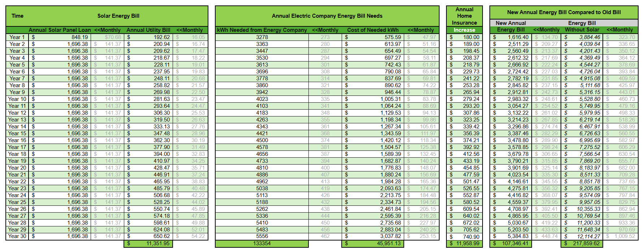The height and width of the screenshot is (251, 644).
Task: Select bill without solar value 6,995.69
Action: click(x=582, y=140)
